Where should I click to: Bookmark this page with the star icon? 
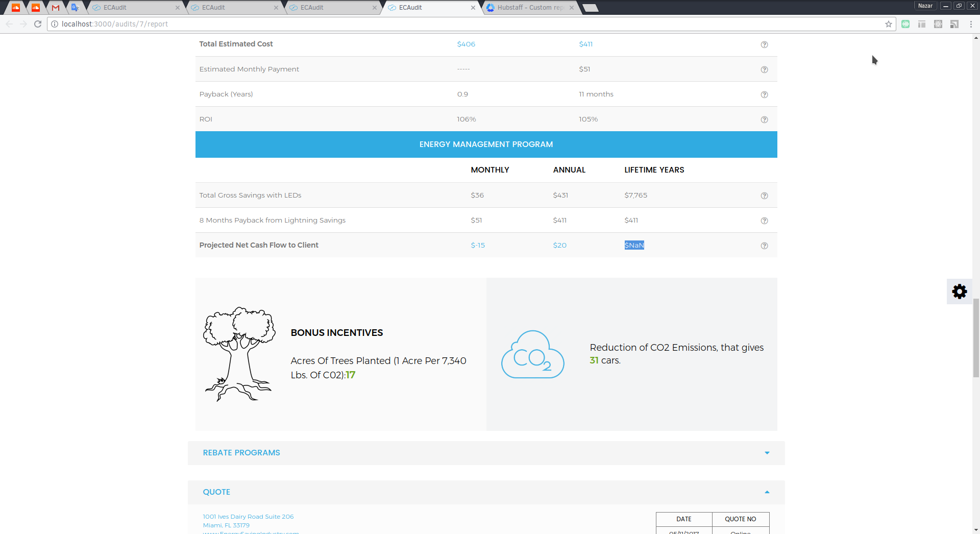tap(889, 24)
